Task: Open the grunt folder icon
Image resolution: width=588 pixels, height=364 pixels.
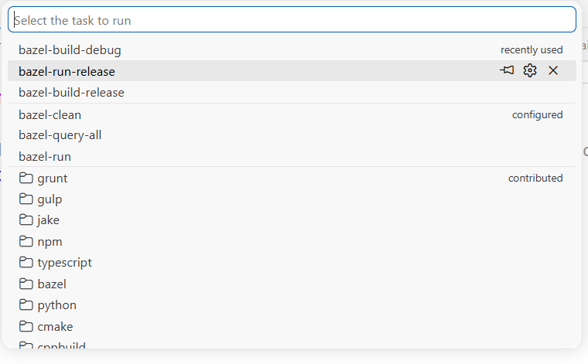Action: coord(26,178)
